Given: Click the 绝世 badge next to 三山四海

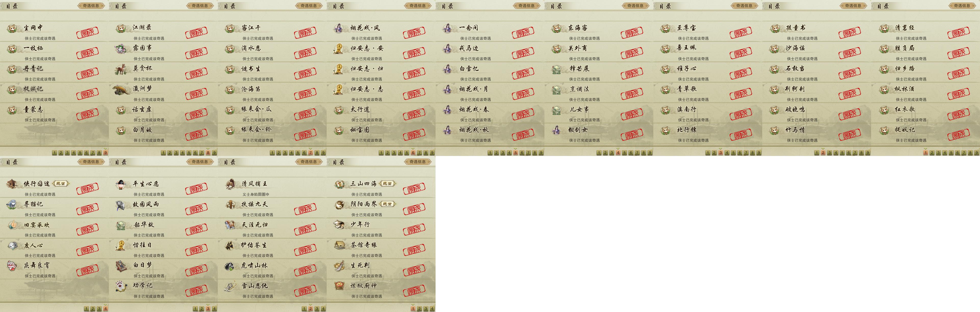Looking at the screenshot, I should [387, 184].
